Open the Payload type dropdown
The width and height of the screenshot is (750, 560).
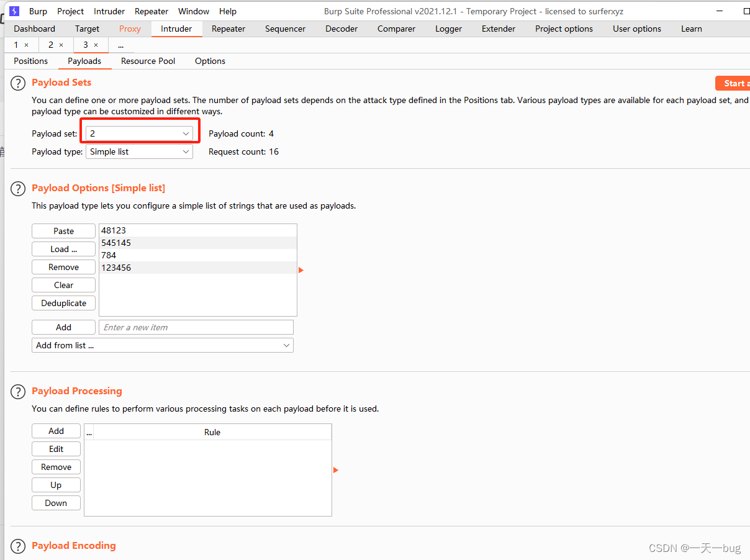[x=139, y=151]
